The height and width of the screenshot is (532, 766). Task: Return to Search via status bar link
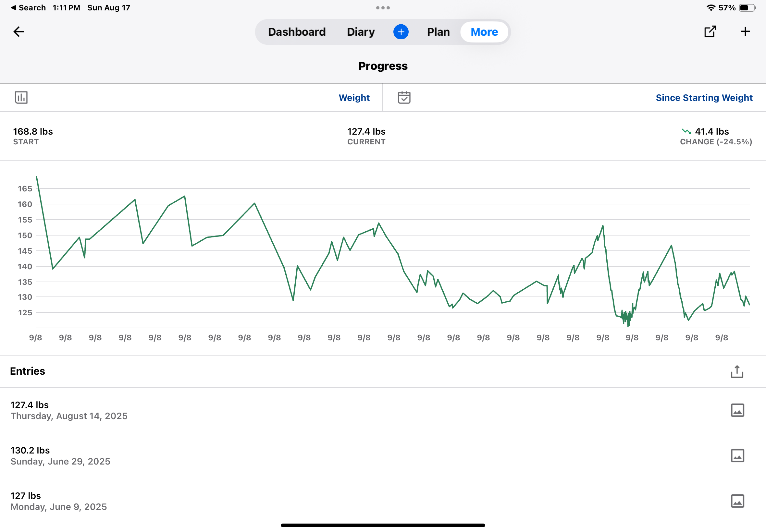pyautogui.click(x=28, y=8)
